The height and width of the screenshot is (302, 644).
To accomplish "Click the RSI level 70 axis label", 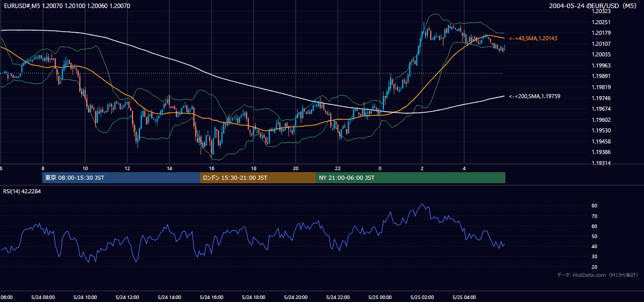I will click(595, 216).
